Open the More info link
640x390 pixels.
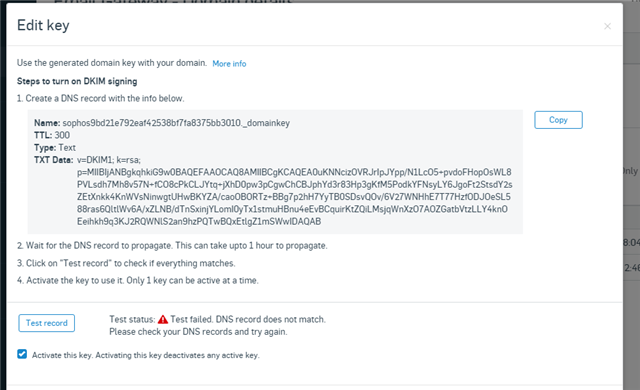point(229,64)
